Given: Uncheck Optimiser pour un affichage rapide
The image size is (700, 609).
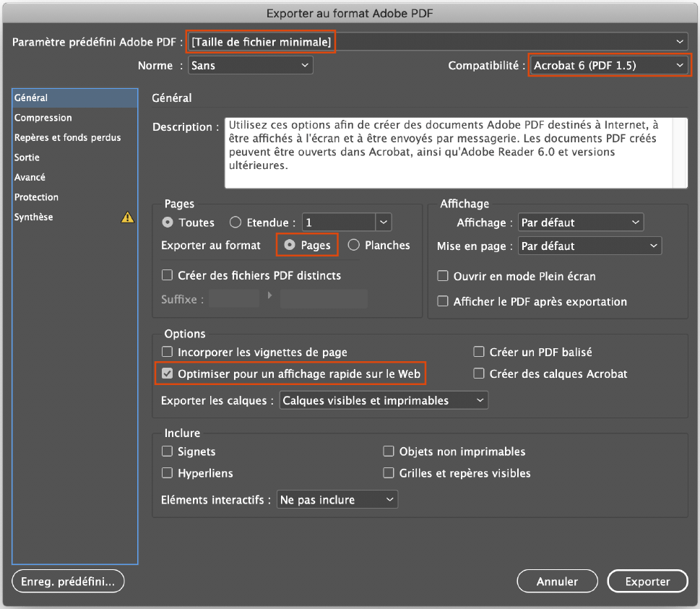Looking at the screenshot, I should click(x=167, y=373).
